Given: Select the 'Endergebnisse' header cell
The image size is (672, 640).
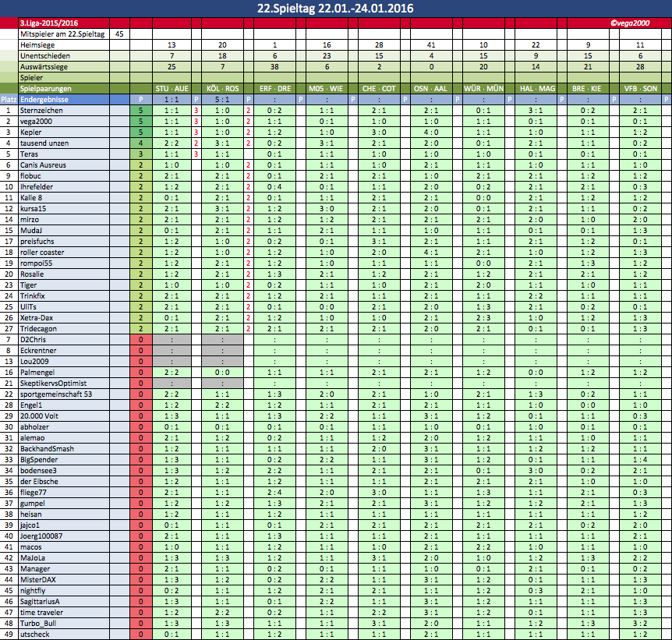Looking at the screenshot, I should [64, 100].
